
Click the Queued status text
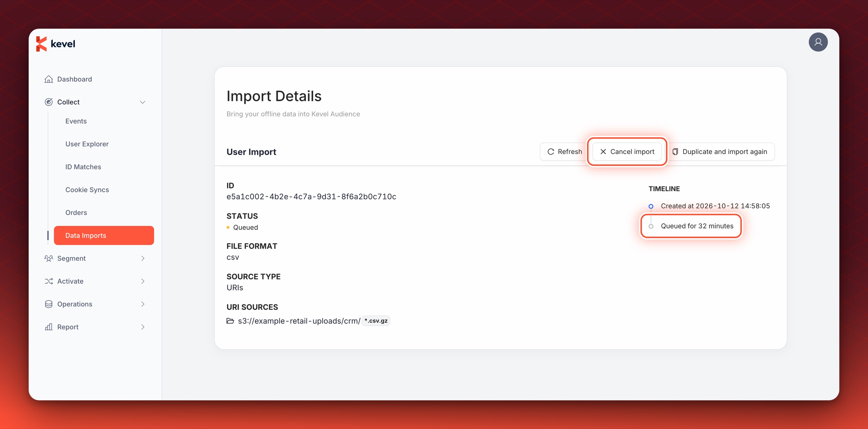click(x=245, y=227)
